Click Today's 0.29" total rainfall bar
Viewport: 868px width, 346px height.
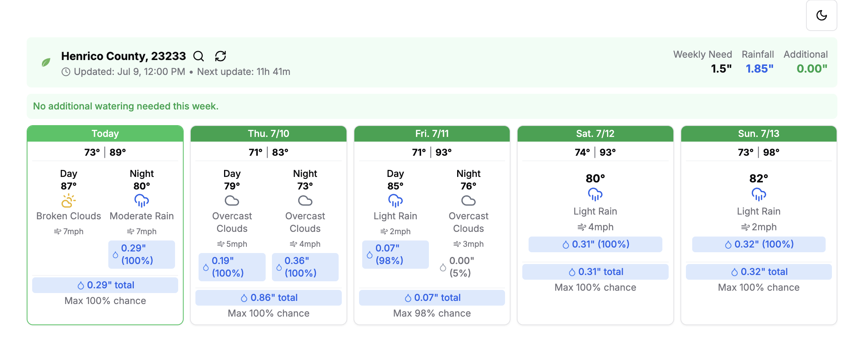click(105, 285)
